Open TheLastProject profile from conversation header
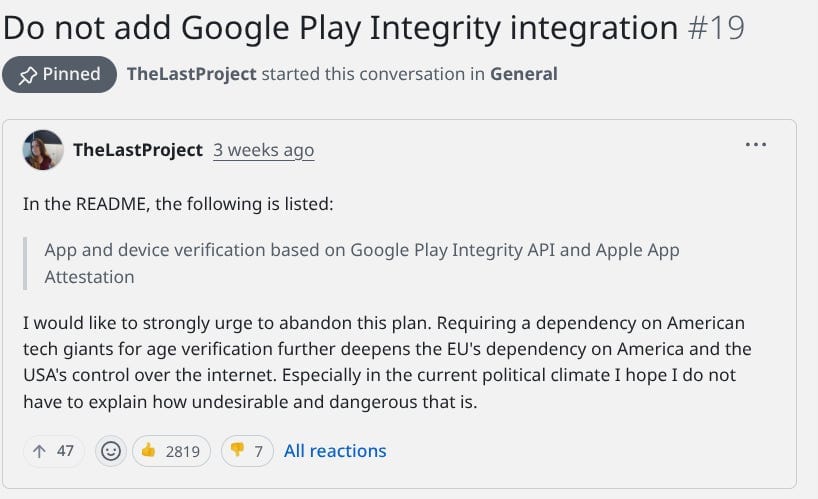Viewport: 818px width, 499px height. click(x=191, y=74)
